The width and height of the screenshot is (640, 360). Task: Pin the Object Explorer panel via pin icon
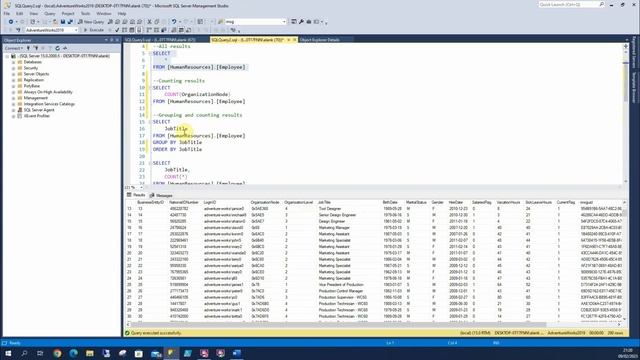111,40
